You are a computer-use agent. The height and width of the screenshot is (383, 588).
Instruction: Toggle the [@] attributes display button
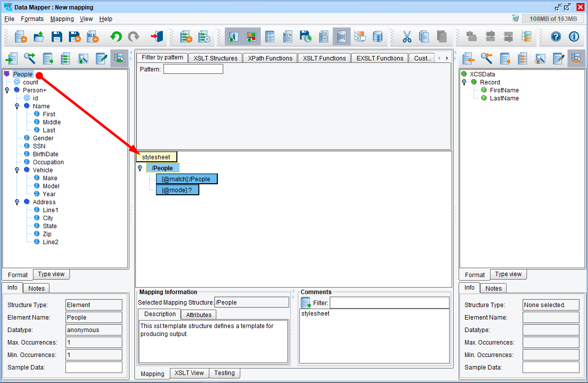tap(342, 37)
